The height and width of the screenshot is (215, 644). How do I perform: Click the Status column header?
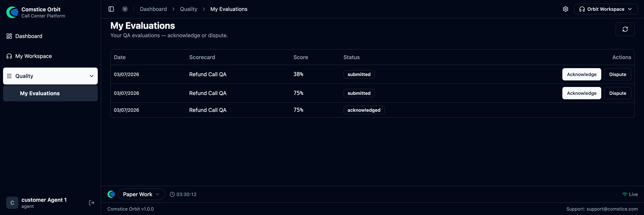(351, 57)
